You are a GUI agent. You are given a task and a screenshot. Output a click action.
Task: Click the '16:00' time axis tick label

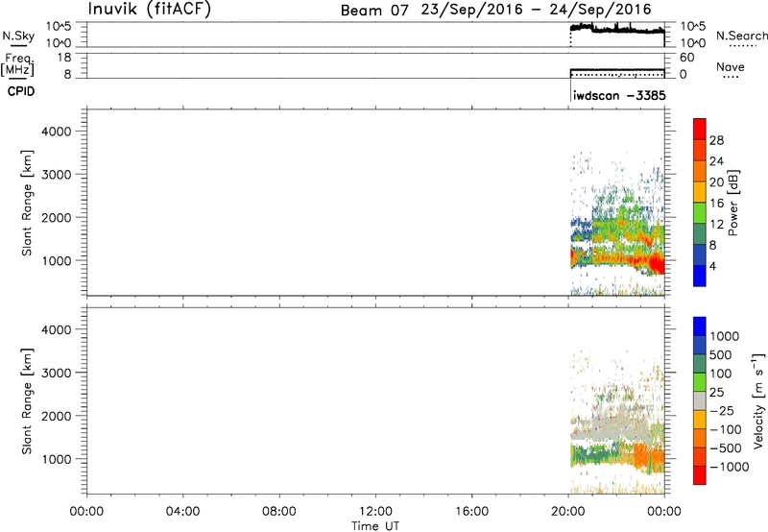471,512
